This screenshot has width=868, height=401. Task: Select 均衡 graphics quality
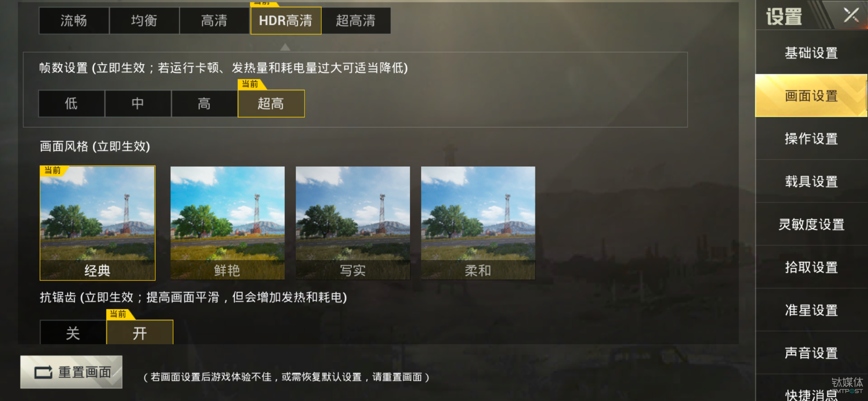(144, 20)
